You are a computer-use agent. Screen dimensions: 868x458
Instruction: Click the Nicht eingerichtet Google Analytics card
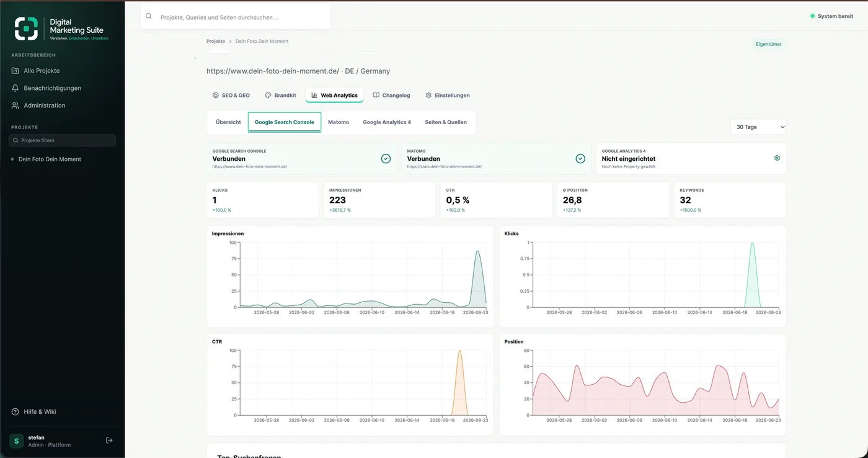coord(691,159)
